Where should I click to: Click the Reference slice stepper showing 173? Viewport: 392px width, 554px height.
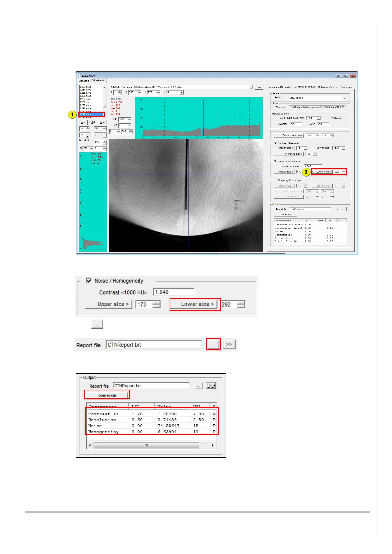point(311,154)
